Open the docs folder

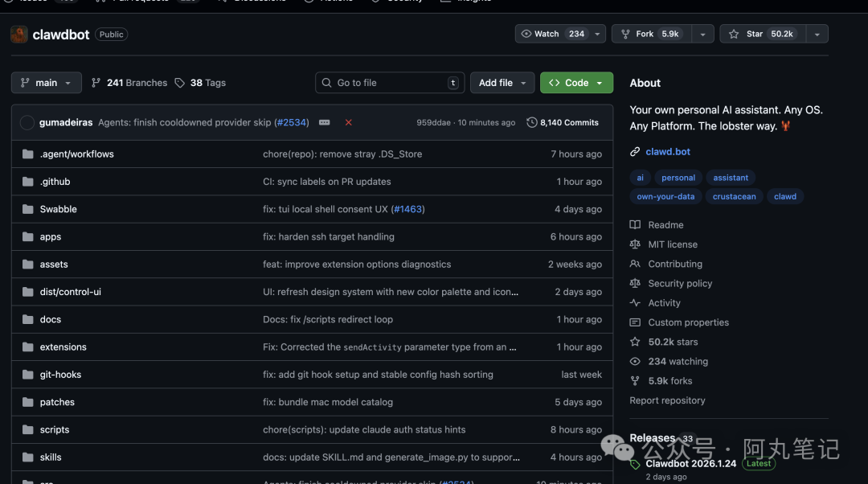[51, 319]
